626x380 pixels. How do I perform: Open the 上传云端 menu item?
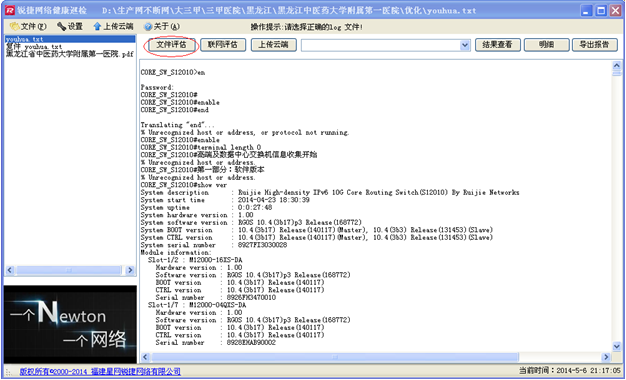click(x=113, y=27)
